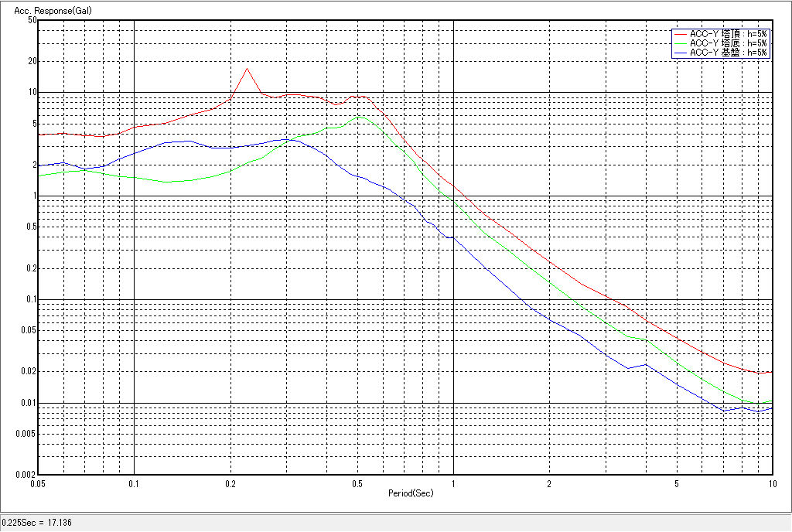Click the 0.02 label on the vertical axis
This screenshot has width=792, height=532.
coord(29,372)
